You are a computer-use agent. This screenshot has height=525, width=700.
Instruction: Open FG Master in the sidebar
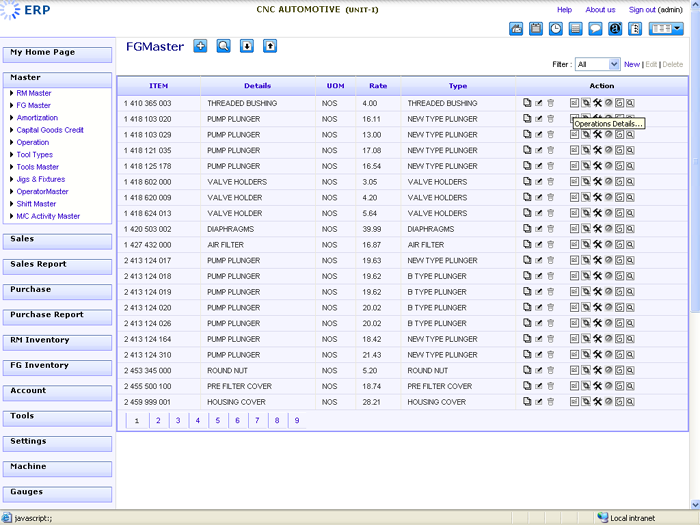(33, 105)
